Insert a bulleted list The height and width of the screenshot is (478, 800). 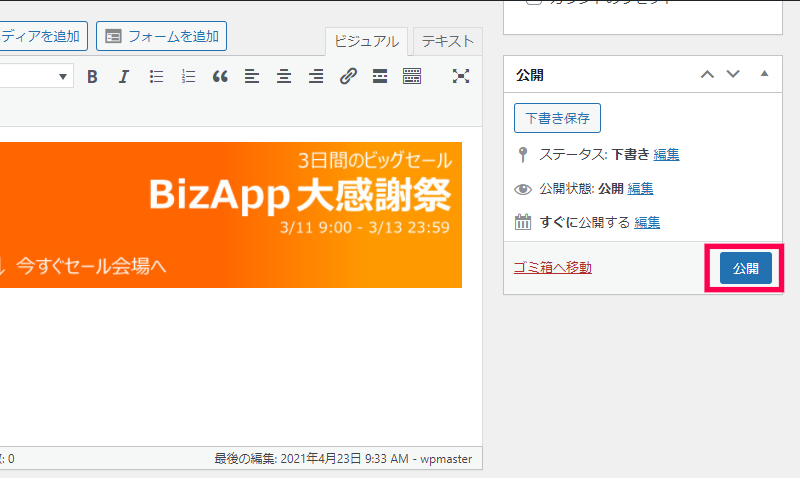156,77
